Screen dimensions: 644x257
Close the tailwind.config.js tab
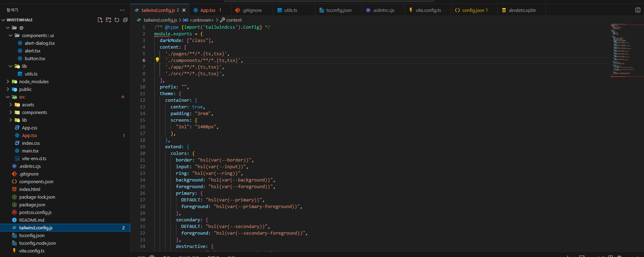(184, 10)
